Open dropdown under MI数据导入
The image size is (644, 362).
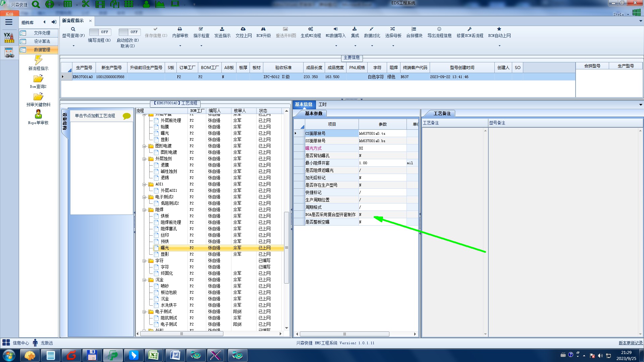tap(336, 46)
